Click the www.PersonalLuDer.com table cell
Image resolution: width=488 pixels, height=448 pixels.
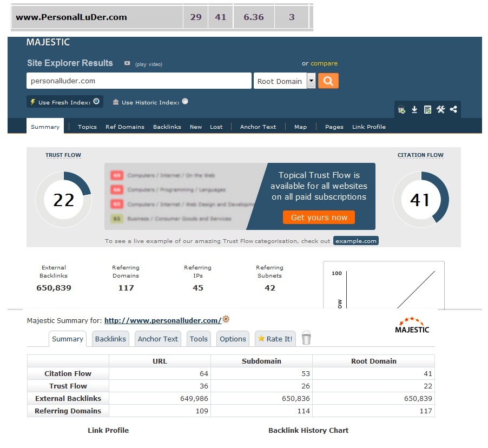point(97,17)
